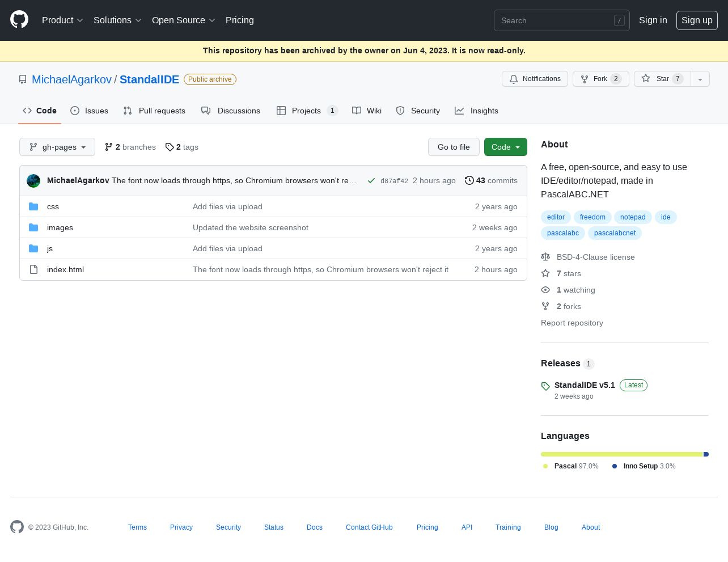Screen dimensions: 728x562
Task: Click the GitHub logo in the header
Action: tap(19, 20)
